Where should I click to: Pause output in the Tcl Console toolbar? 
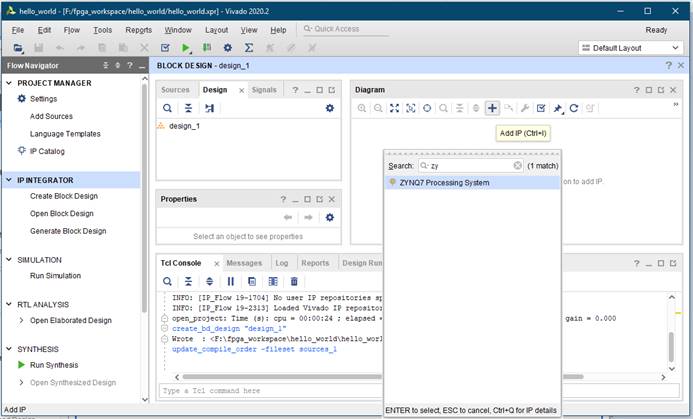231,282
